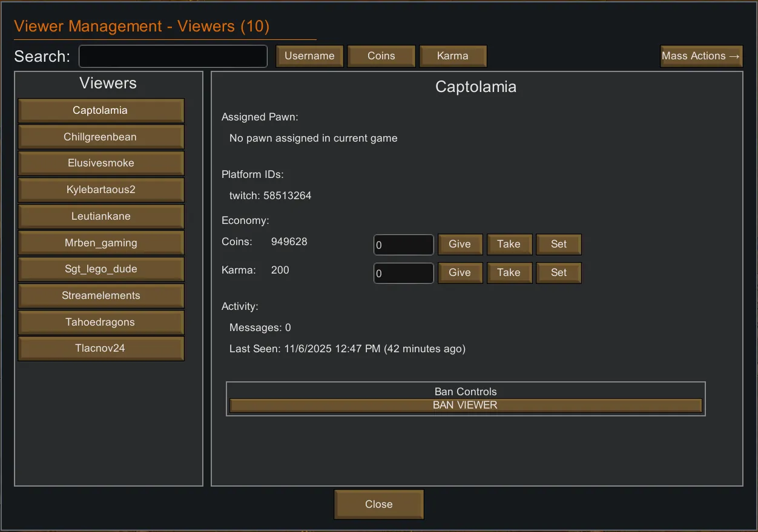Image resolution: width=758 pixels, height=532 pixels.
Task: Select viewer Elusivesmoke from list
Action: tap(101, 163)
